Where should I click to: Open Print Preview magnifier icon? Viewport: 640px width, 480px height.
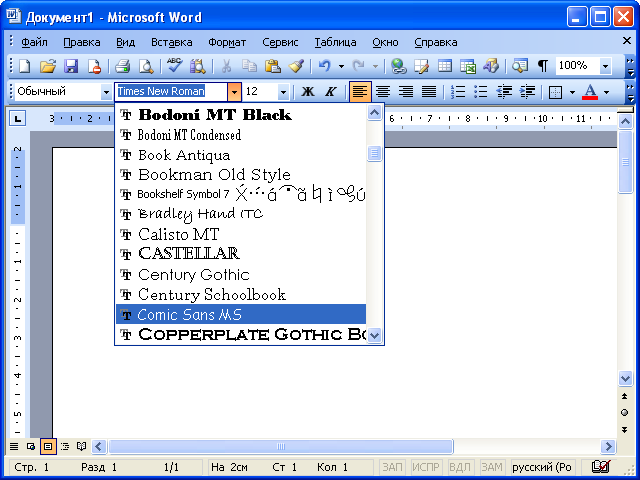coord(146,66)
